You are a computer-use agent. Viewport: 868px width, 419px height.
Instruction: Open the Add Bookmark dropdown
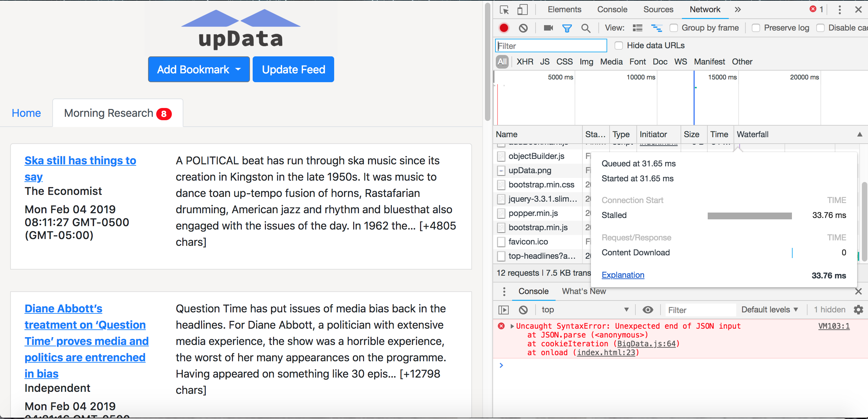pos(199,69)
